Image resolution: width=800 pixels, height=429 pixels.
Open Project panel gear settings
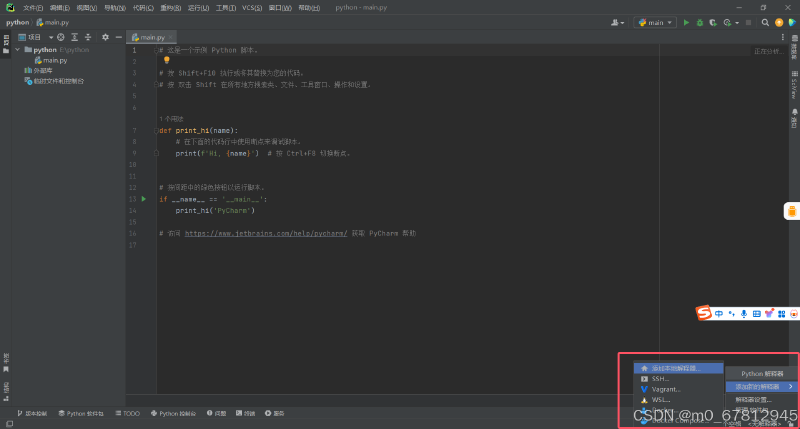click(x=105, y=37)
